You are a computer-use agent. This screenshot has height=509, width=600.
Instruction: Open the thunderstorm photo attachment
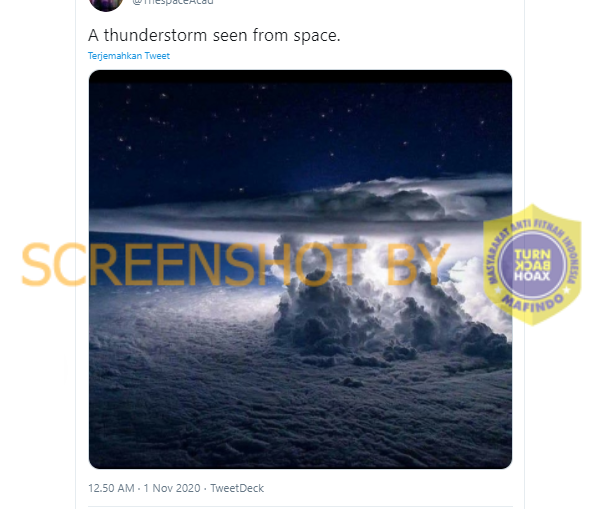pyautogui.click(x=300, y=269)
